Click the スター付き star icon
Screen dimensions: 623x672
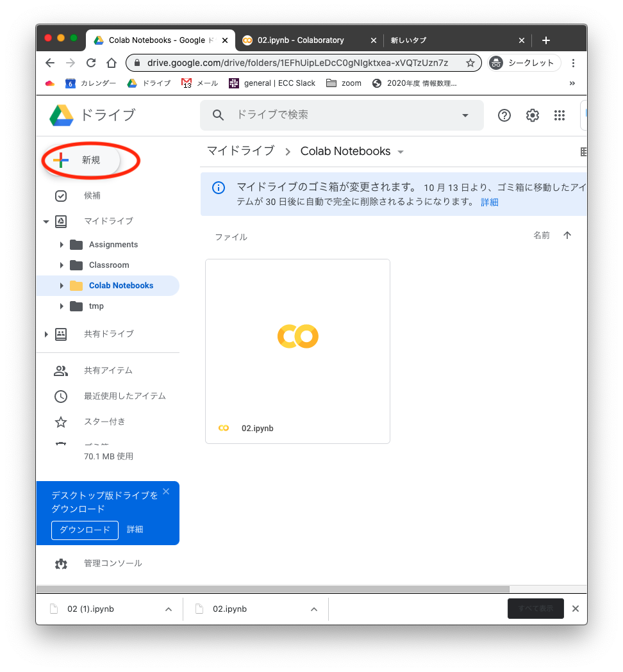(x=61, y=422)
